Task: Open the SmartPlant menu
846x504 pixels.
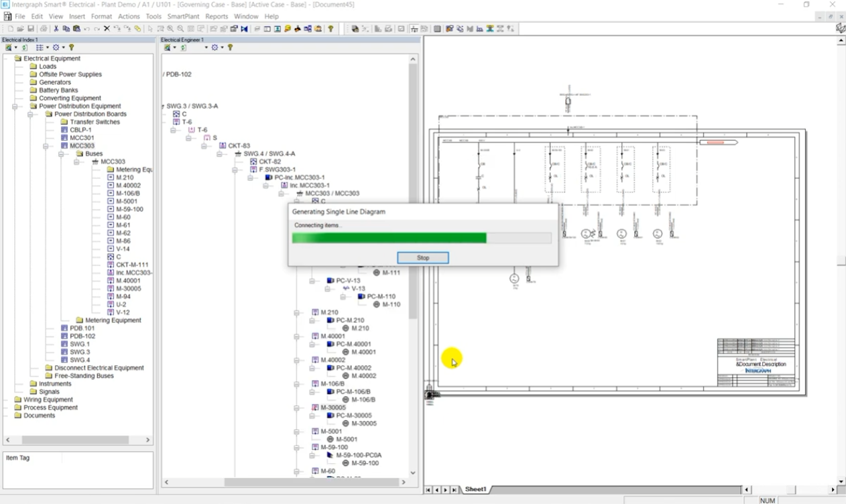Action: point(183,16)
